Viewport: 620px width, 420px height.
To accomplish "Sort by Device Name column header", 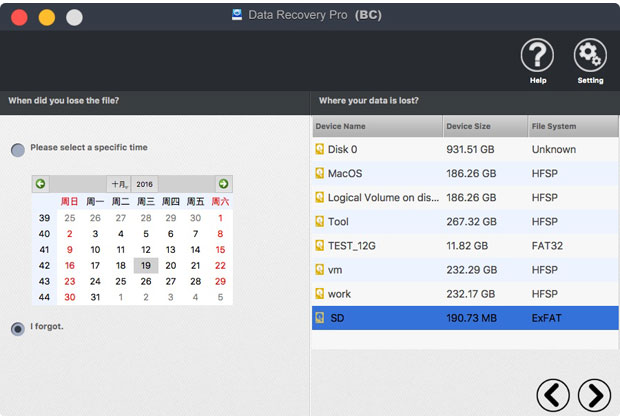I will pyautogui.click(x=378, y=126).
